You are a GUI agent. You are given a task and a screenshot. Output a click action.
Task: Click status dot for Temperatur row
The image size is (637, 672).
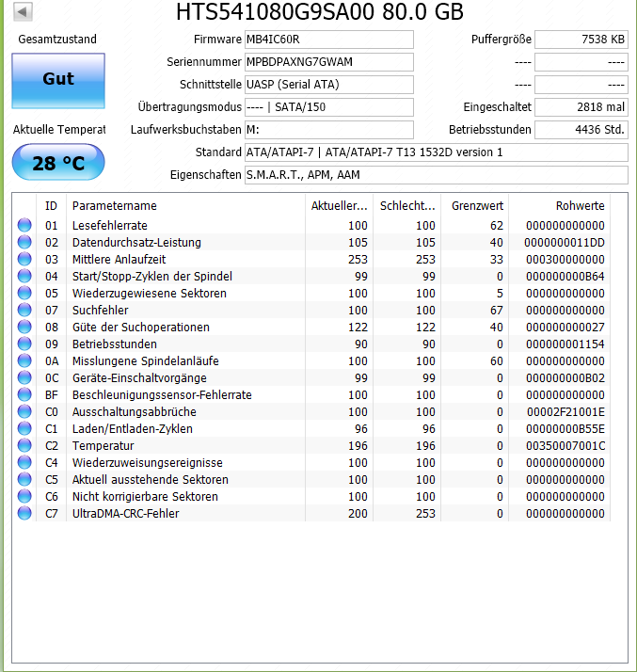point(24,445)
